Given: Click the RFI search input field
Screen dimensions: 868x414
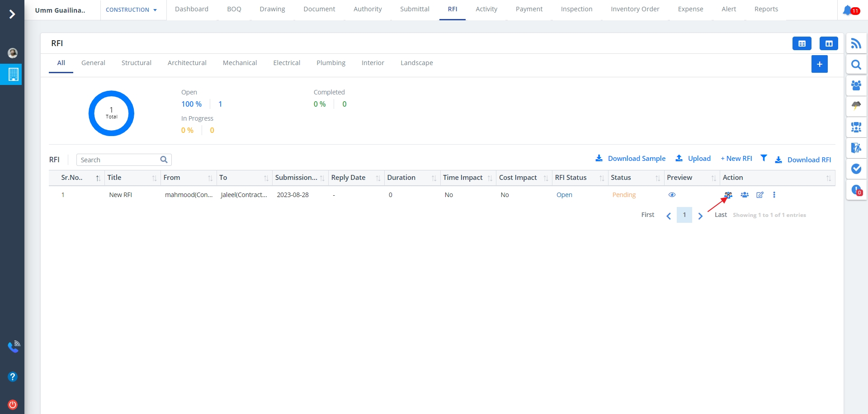Looking at the screenshot, I should pos(118,160).
